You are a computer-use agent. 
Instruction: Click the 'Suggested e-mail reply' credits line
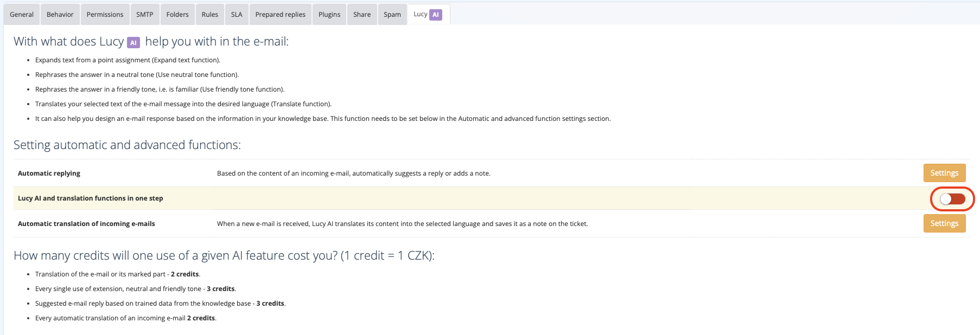click(x=161, y=304)
